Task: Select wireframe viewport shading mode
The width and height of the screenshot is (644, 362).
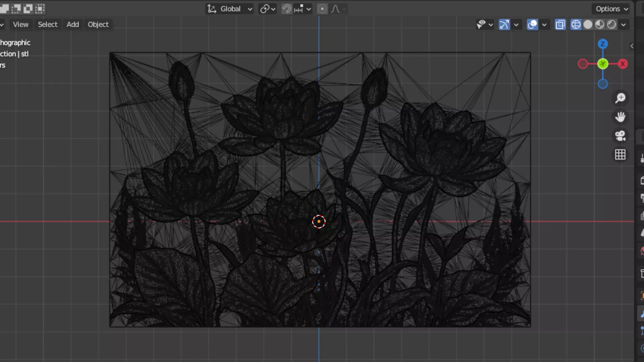Action: [x=576, y=24]
